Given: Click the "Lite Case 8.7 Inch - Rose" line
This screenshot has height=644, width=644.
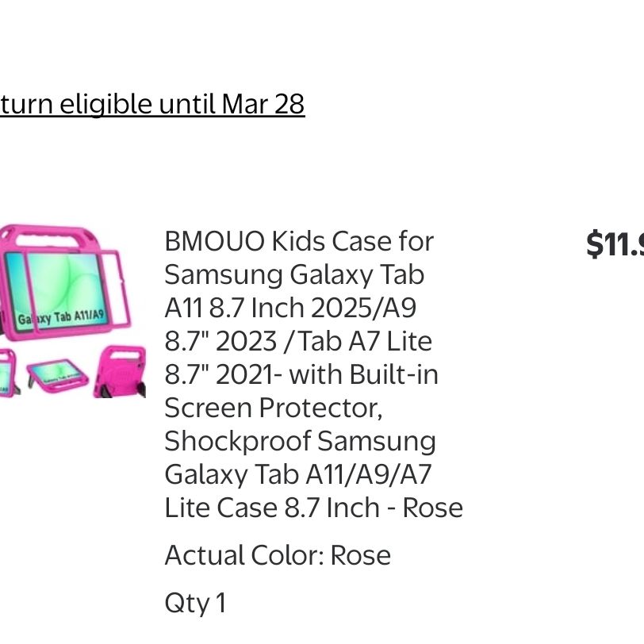Looking at the screenshot, I should (x=313, y=508).
